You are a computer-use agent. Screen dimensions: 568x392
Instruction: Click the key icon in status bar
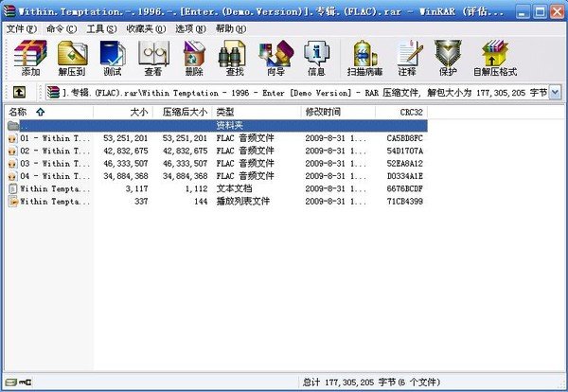[x=26, y=382]
